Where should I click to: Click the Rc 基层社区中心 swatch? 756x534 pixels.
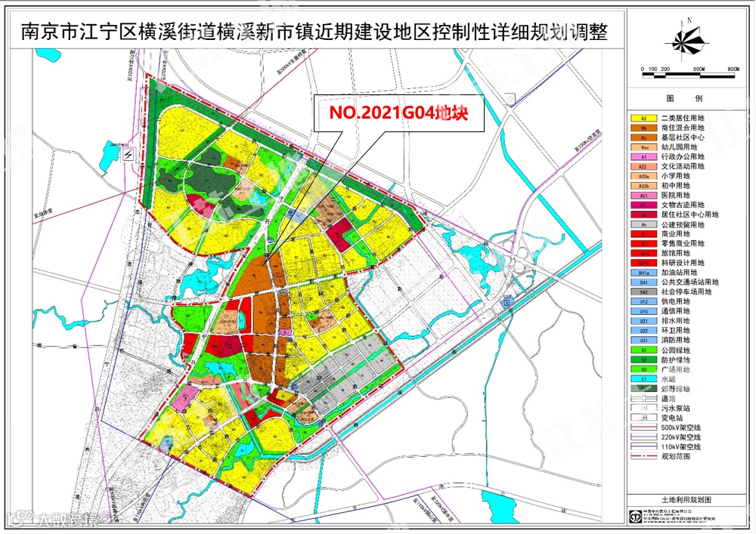point(643,137)
